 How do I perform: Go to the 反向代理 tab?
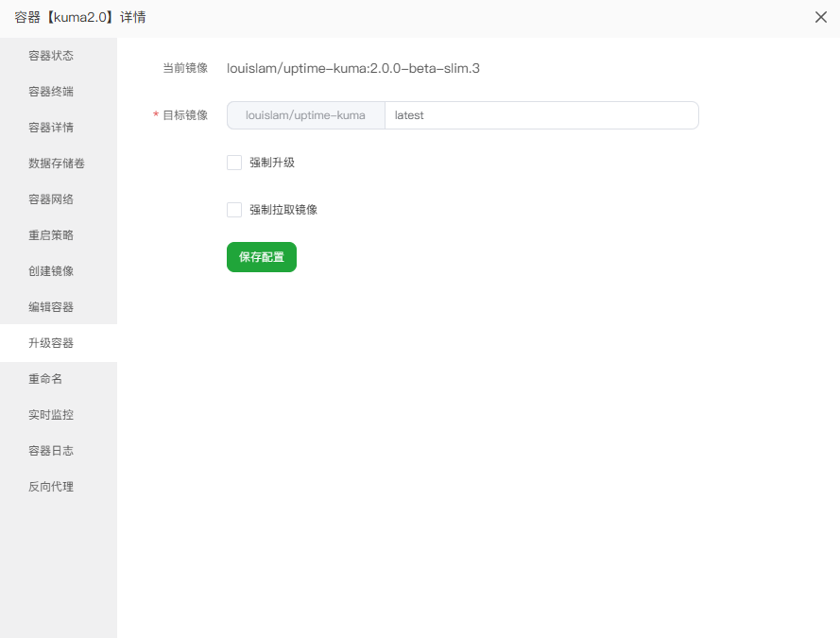click(x=51, y=487)
